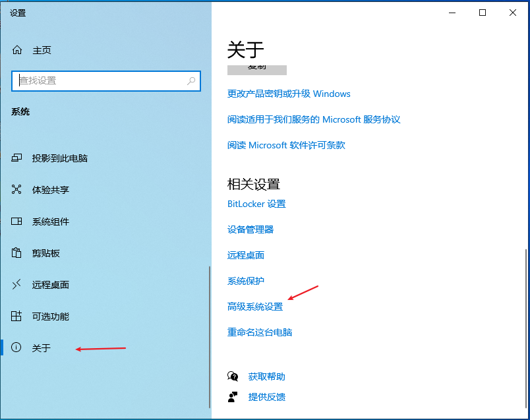The height and width of the screenshot is (420, 530).
Task: Click the 可选功能 grid icon
Action: [16, 316]
